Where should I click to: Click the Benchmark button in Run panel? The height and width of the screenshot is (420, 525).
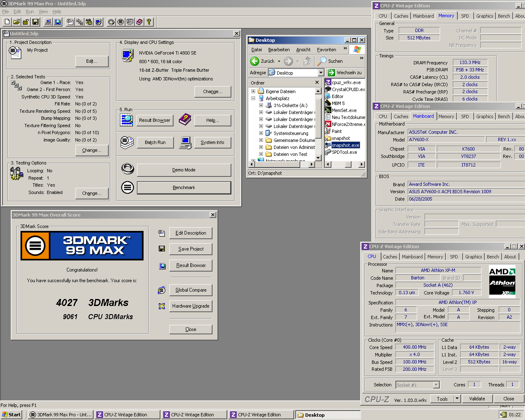point(184,187)
